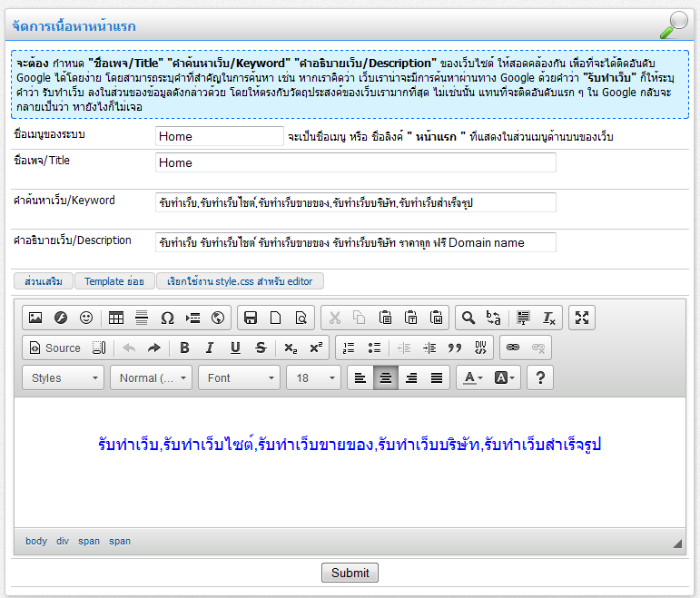Redo the last action
The image size is (700, 598).
point(154,348)
